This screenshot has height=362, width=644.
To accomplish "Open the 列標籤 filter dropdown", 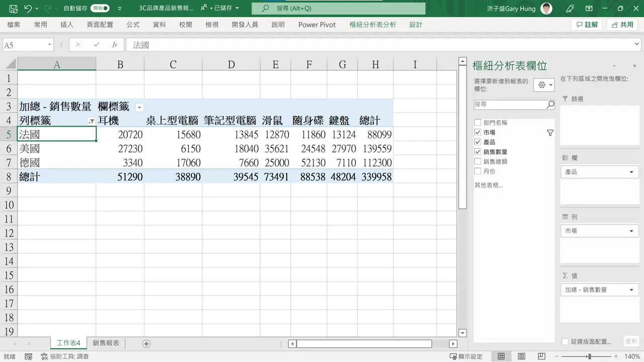I will coord(92,121).
